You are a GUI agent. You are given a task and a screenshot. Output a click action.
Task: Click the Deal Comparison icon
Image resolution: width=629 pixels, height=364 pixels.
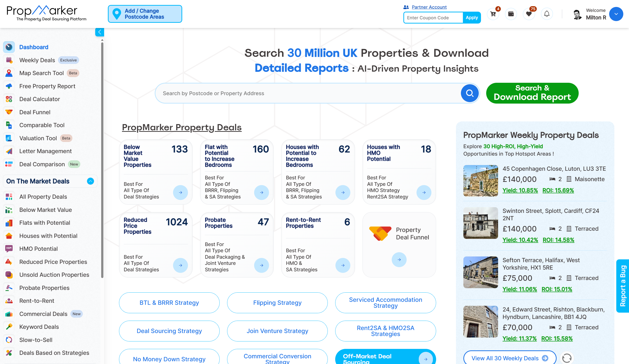(x=9, y=164)
